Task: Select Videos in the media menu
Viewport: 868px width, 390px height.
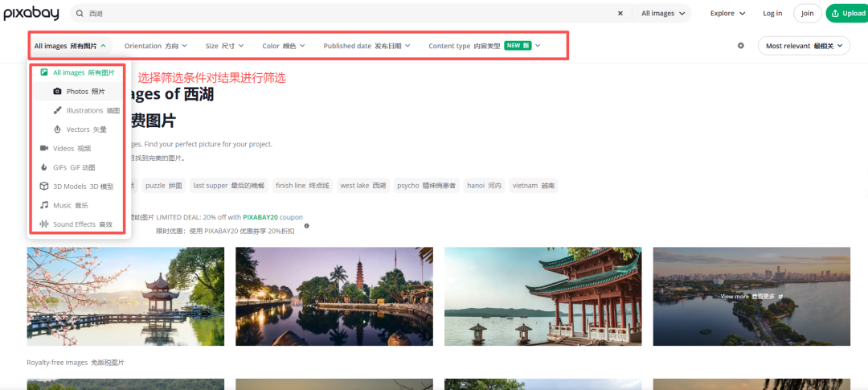Action: pyautogui.click(x=78, y=148)
